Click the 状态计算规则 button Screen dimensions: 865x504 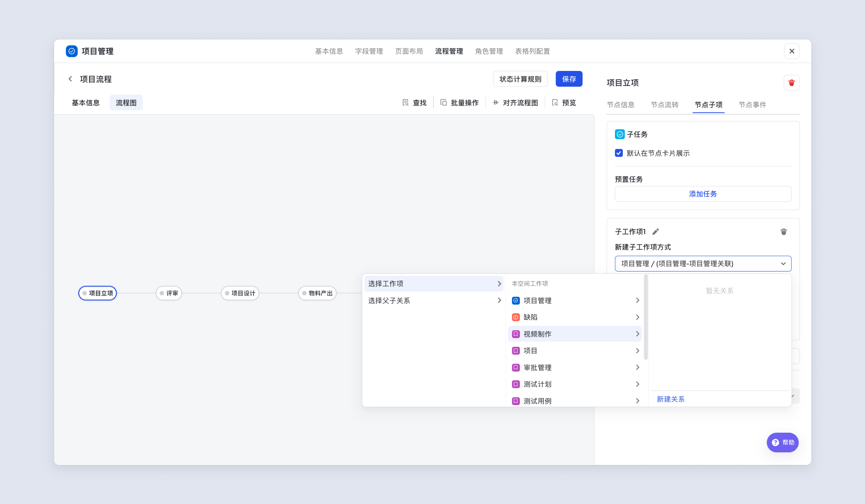click(520, 79)
